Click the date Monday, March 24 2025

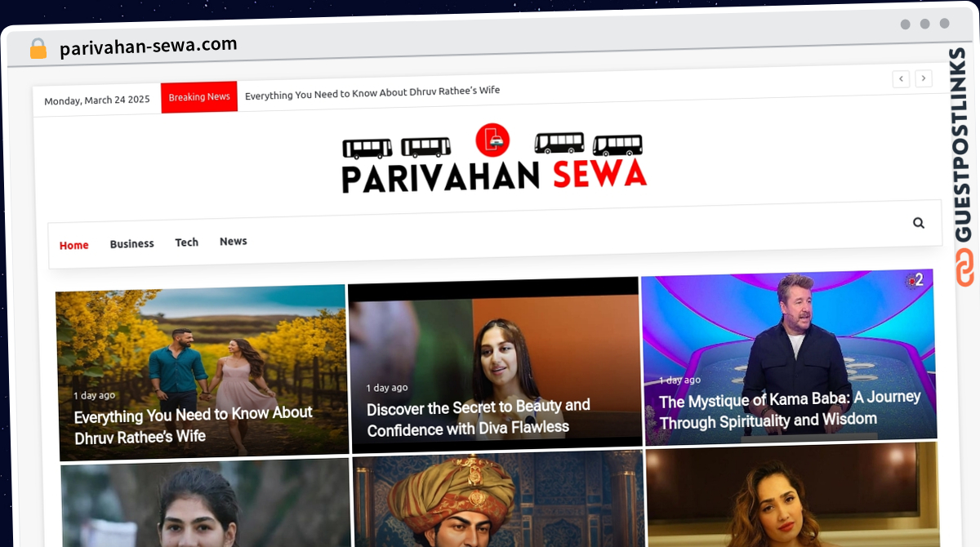click(97, 100)
